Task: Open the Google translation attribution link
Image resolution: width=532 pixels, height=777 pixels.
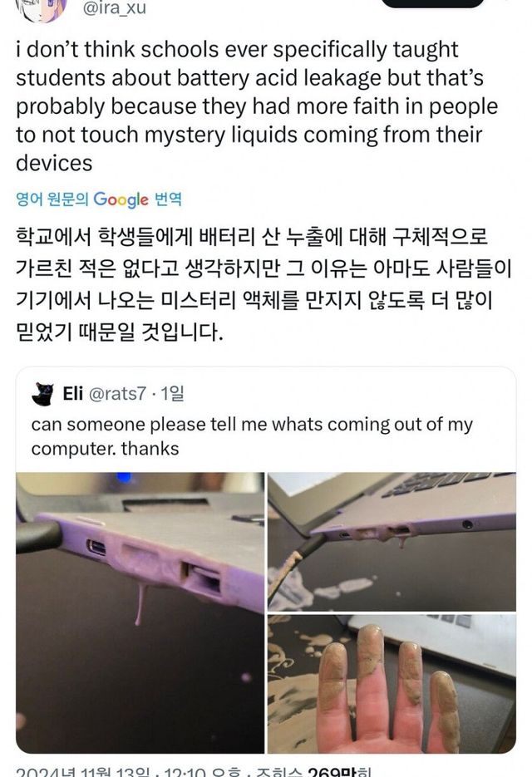Action: click(x=99, y=199)
